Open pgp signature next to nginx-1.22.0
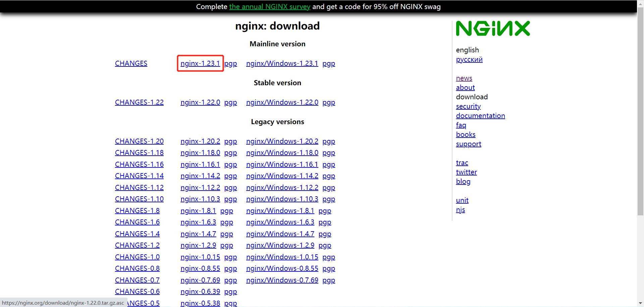 point(231,102)
